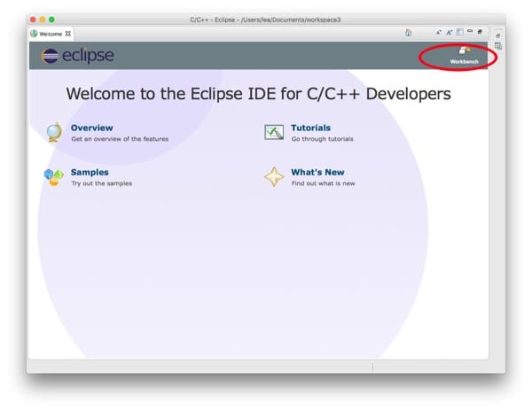Click the Samples shapes icon
532x411 pixels.
(53, 177)
